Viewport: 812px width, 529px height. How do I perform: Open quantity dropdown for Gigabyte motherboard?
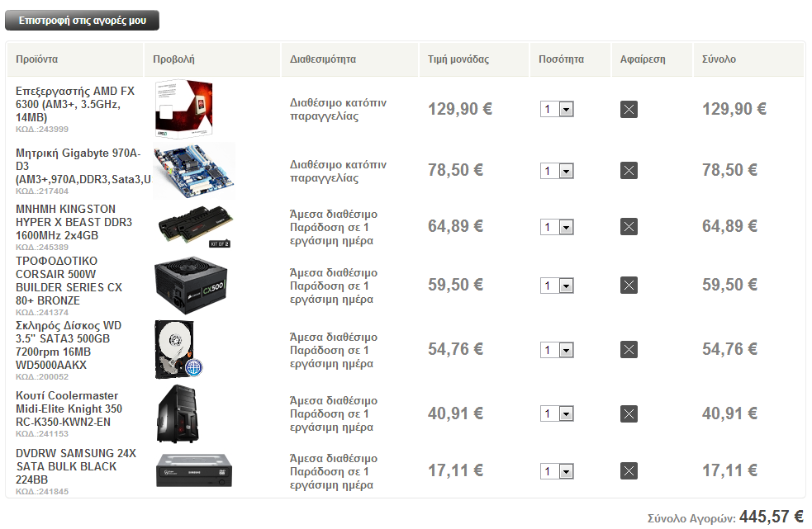557,171
